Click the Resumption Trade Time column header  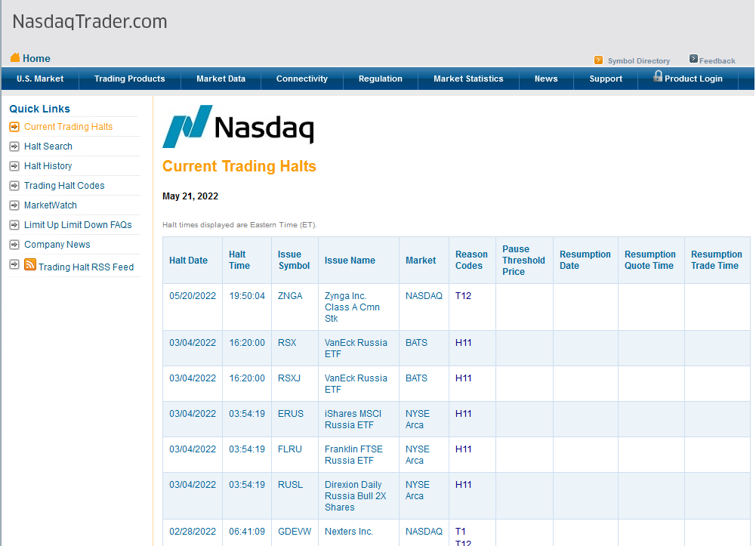coord(717,261)
